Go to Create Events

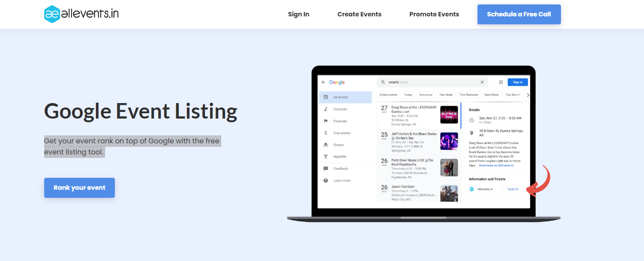tap(359, 14)
